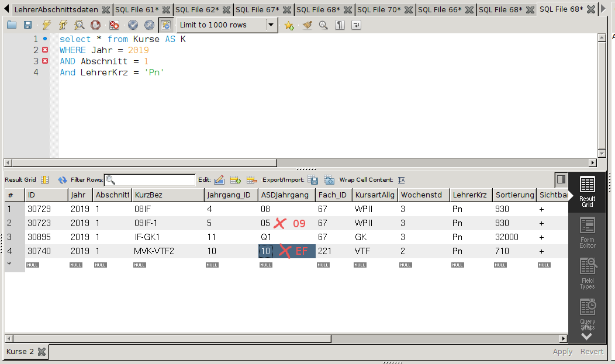Click the Revert button
Viewport: 615px width, 364px height.
592,351
